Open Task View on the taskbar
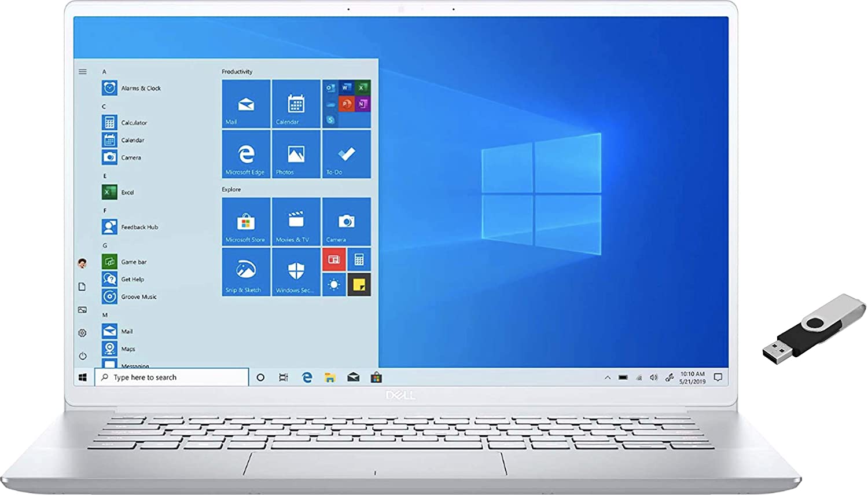Screen dimensions: 868x495 [283, 377]
